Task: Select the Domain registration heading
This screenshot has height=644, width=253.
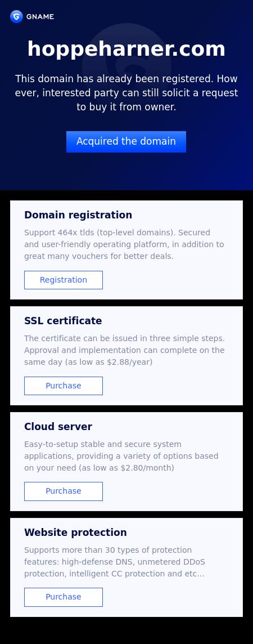Action: tap(78, 215)
